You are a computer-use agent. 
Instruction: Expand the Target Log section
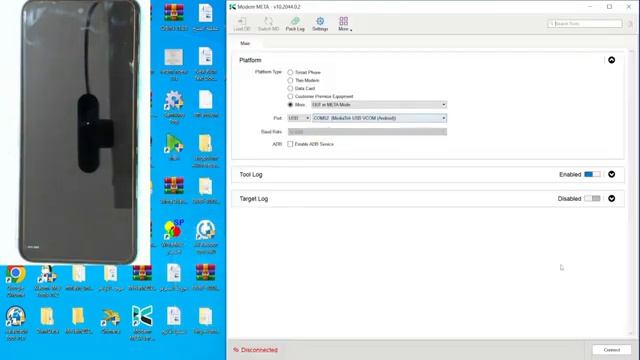coord(611,198)
